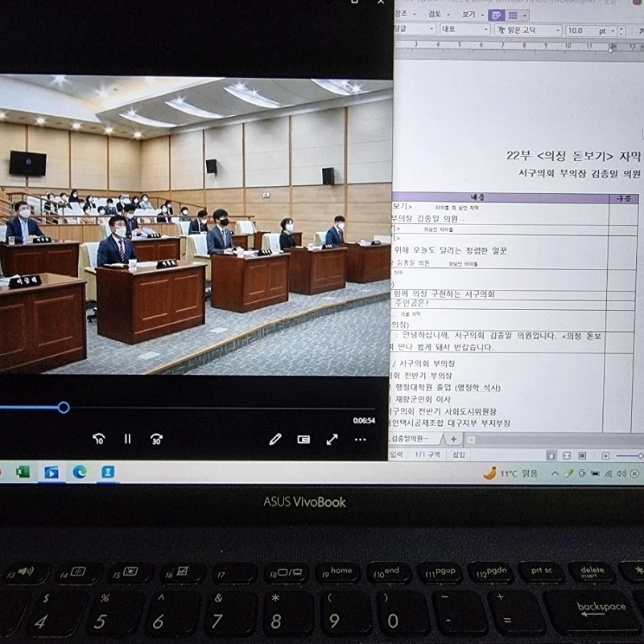Click the pen tray icon

click(568, 473)
